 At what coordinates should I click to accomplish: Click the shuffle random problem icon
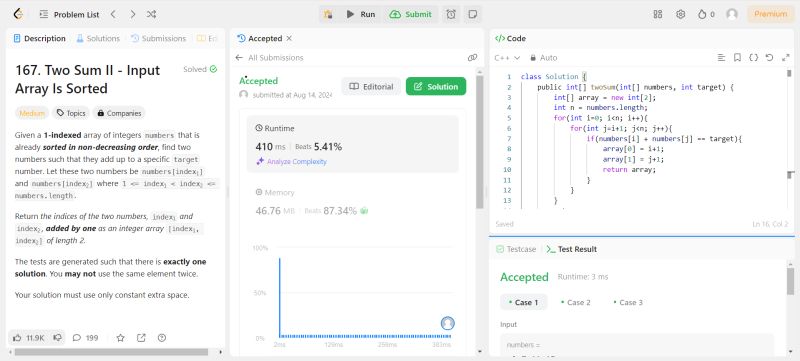coord(152,14)
